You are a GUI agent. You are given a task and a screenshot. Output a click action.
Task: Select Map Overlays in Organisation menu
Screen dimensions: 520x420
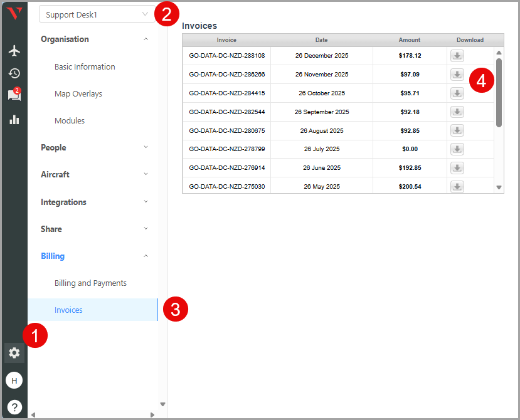click(78, 94)
